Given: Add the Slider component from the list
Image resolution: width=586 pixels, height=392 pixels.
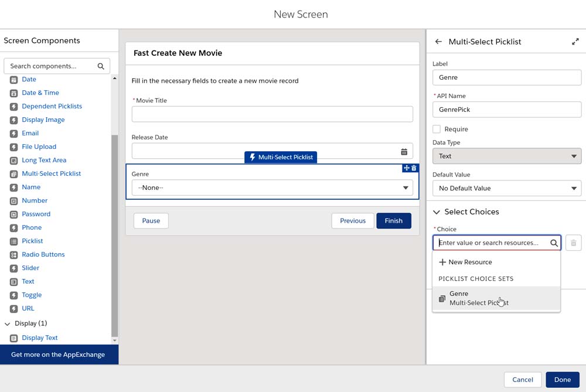Looking at the screenshot, I should tap(30, 268).
